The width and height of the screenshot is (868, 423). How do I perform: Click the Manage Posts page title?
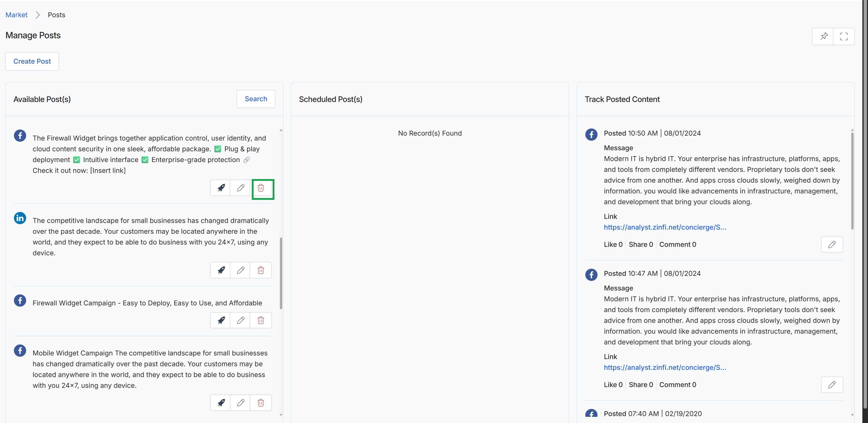click(x=33, y=35)
